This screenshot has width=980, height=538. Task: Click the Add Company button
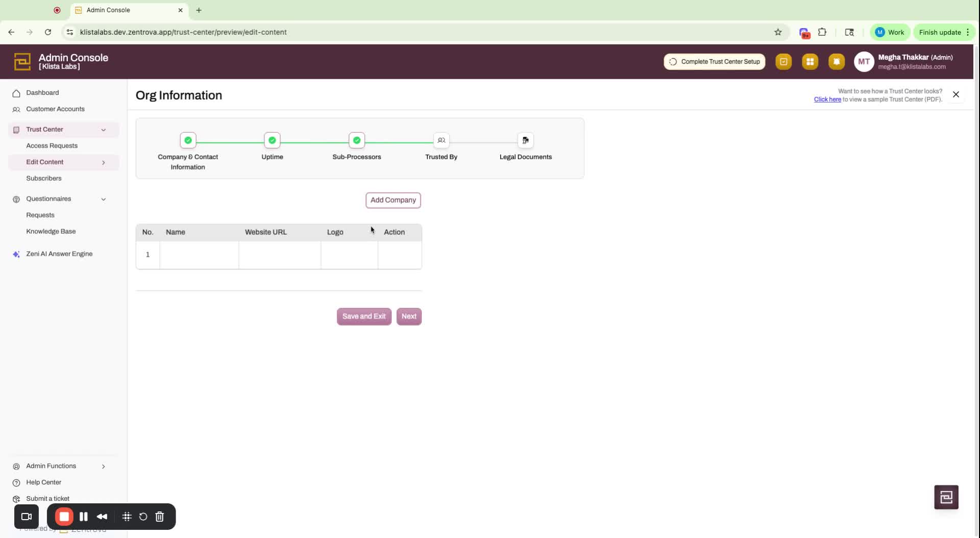tap(393, 200)
